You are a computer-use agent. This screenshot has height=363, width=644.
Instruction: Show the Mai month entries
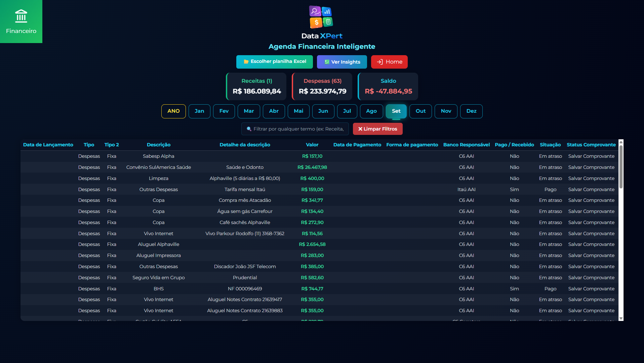(298, 111)
